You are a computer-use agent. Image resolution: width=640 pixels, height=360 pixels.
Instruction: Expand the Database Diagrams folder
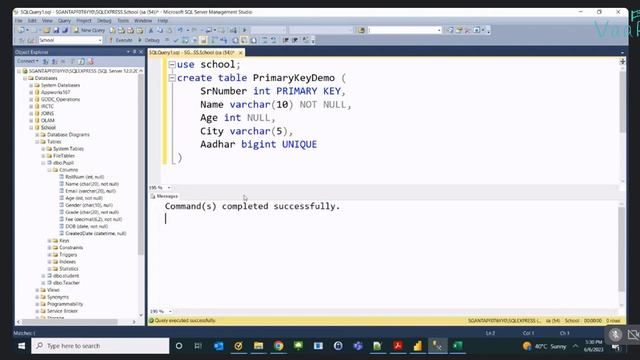pyautogui.click(x=37, y=135)
